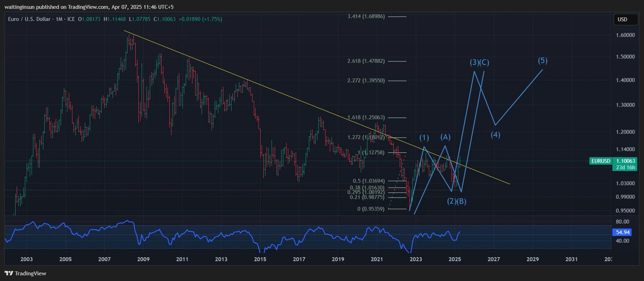Click the 2015 label on time axis

[260, 259]
